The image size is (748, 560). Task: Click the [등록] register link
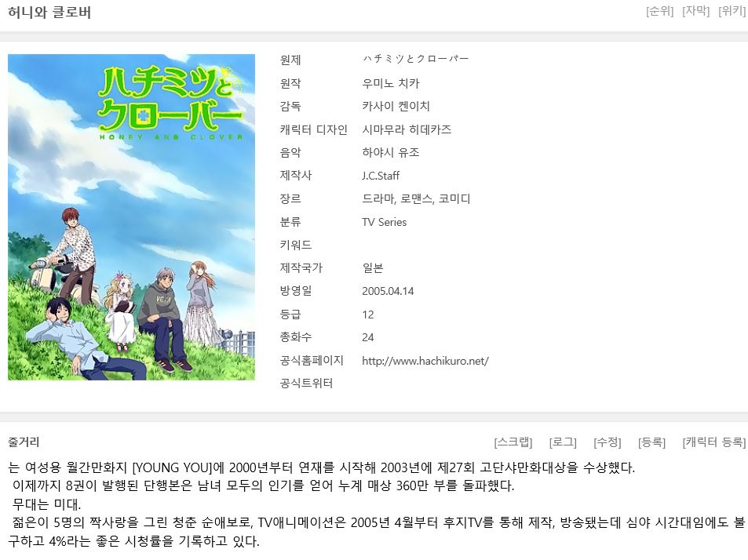(651, 442)
